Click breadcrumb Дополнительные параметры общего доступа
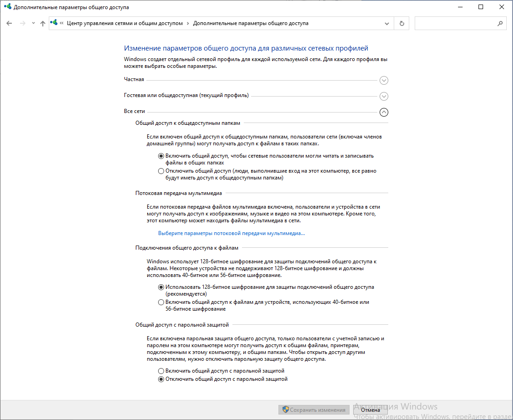 (x=251, y=23)
